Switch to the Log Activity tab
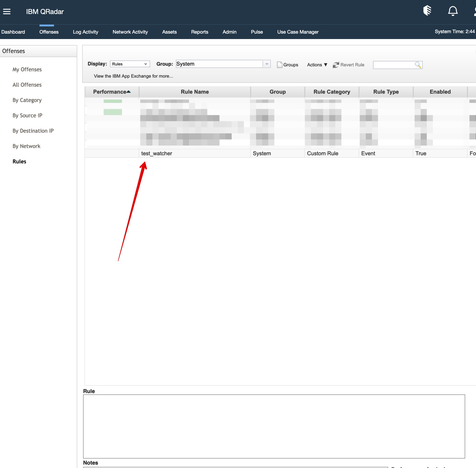 [x=85, y=32]
